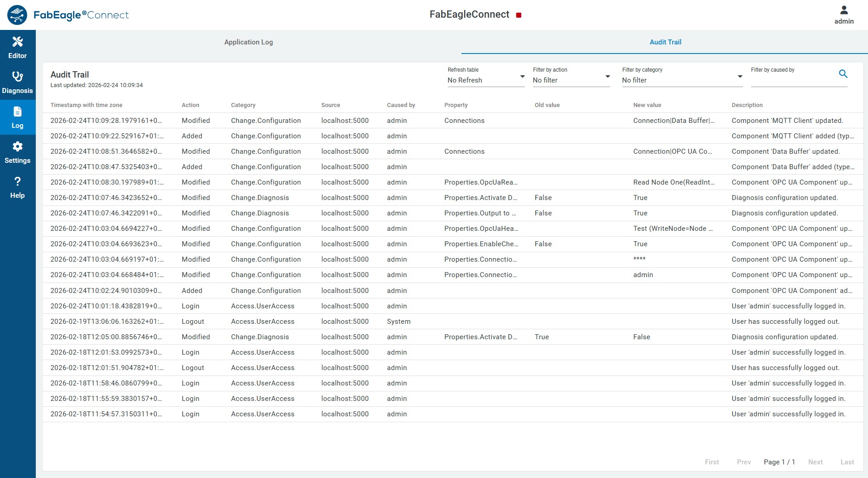Click the red status indicator next to FabEagleConnect
The height and width of the screenshot is (478, 868).
(x=519, y=15)
